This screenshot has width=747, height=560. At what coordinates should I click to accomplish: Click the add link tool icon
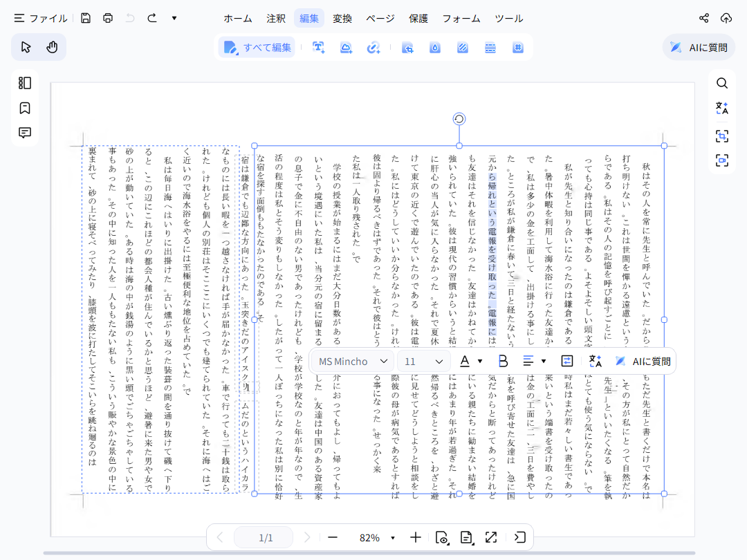pos(373,48)
